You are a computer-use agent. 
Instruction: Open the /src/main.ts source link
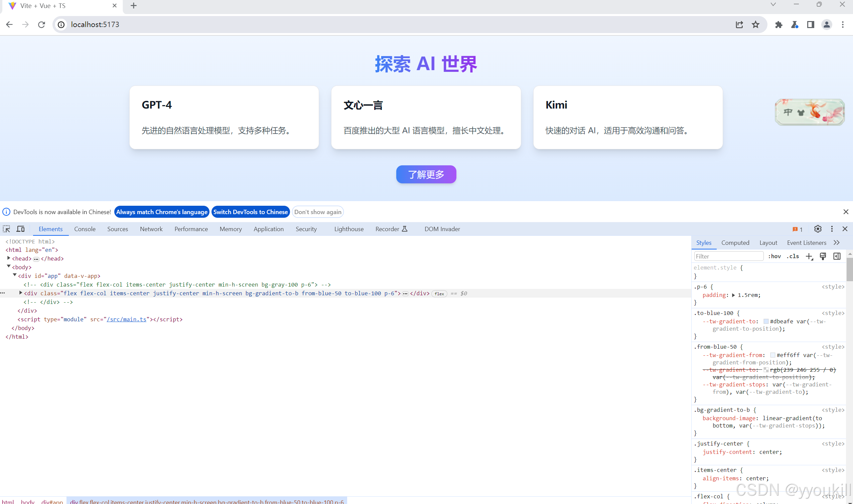127,319
